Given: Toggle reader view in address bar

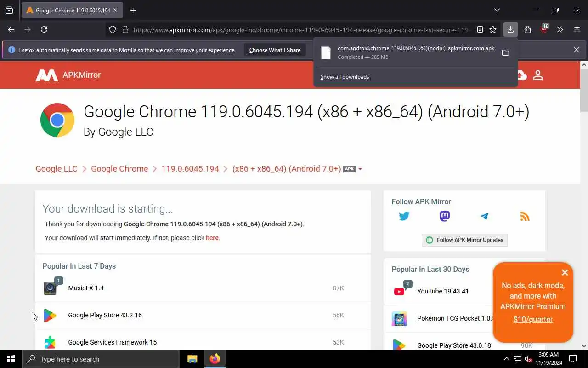Looking at the screenshot, I should pos(480,29).
